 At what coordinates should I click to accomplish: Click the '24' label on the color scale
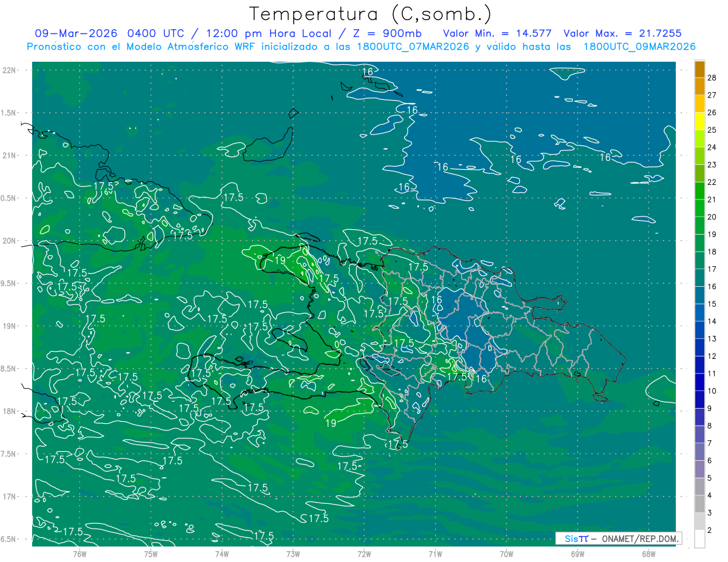pyautogui.click(x=712, y=147)
